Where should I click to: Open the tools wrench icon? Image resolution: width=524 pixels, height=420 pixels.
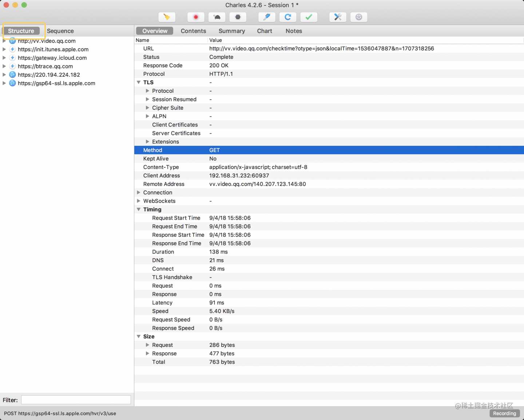click(338, 17)
